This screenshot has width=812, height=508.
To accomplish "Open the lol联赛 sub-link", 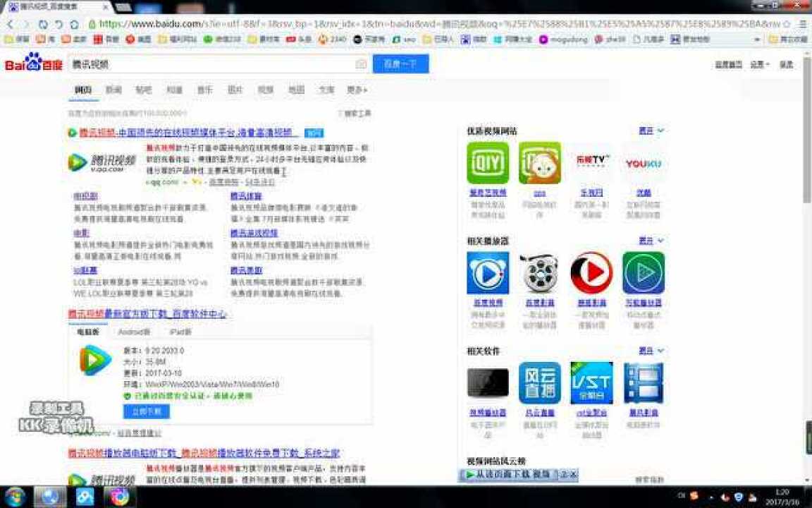I will tap(85, 270).
